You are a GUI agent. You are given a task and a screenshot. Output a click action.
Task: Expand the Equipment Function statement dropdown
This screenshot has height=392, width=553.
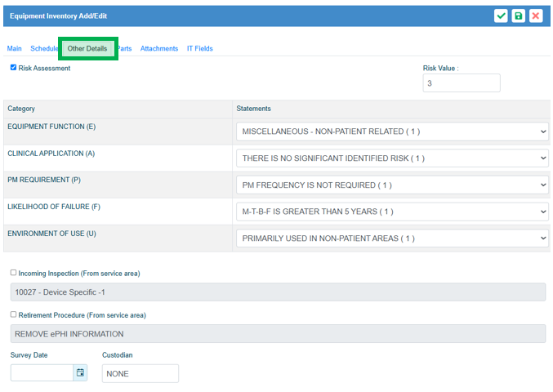[392, 131]
